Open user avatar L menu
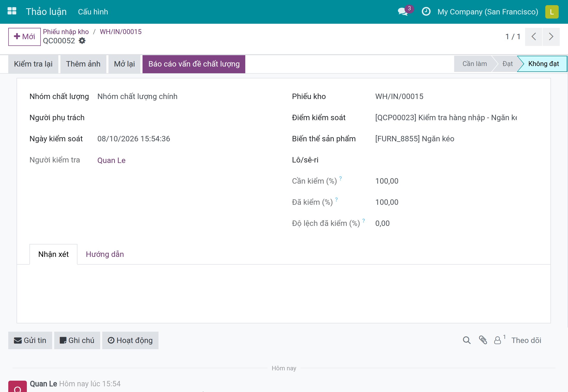 coord(552,12)
